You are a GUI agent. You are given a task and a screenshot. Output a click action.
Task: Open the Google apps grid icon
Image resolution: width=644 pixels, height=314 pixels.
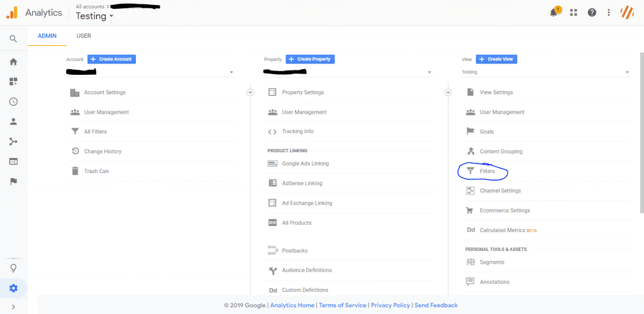[x=574, y=13]
